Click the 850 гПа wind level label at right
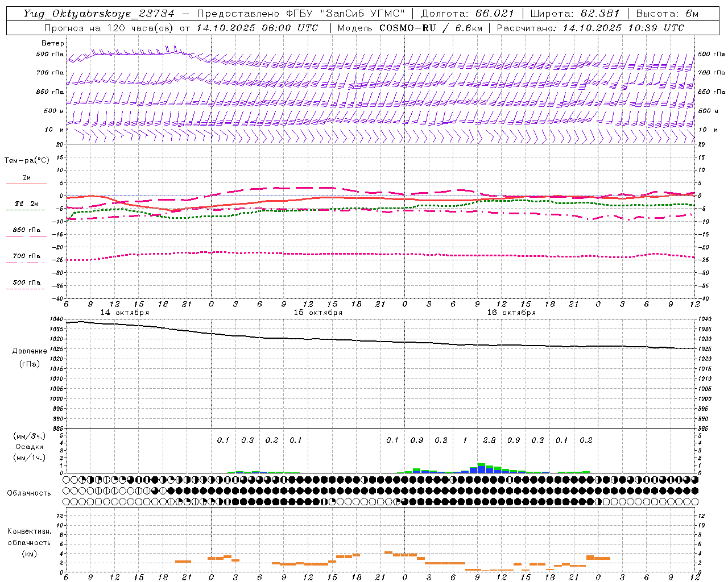Viewport: 728px width, 582px height. [712, 92]
